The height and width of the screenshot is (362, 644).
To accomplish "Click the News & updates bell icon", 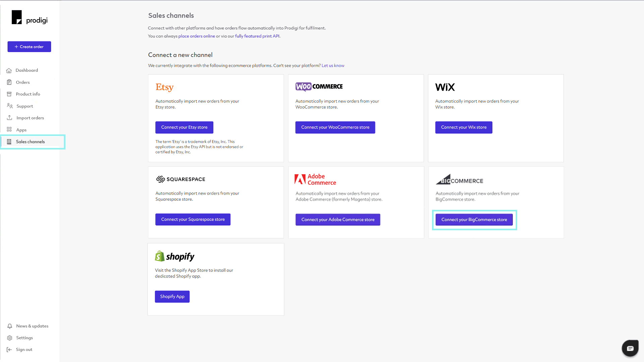I will click(x=9, y=326).
